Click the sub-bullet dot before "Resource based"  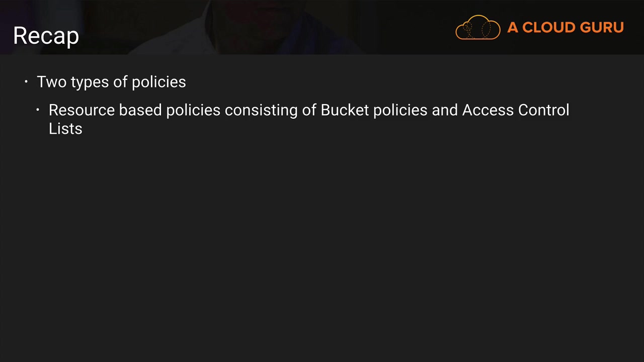coord(38,110)
